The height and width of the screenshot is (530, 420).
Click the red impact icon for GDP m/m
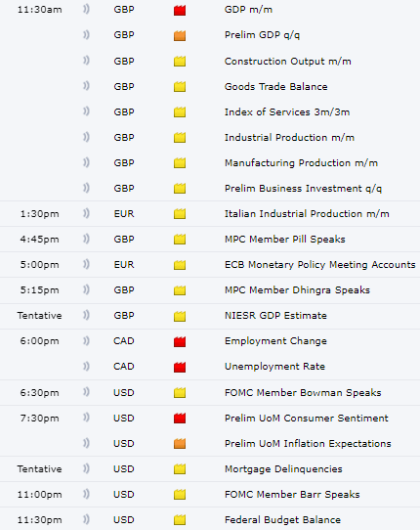click(x=180, y=10)
